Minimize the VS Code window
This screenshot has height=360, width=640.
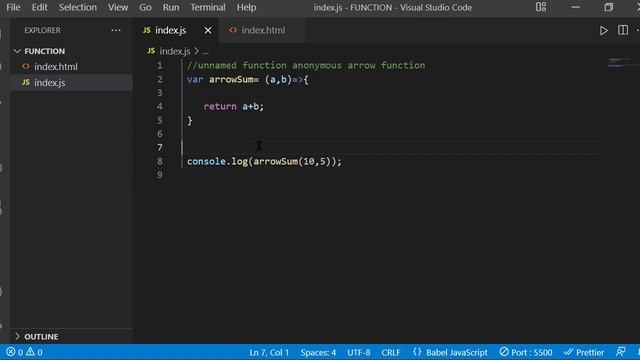576,7
